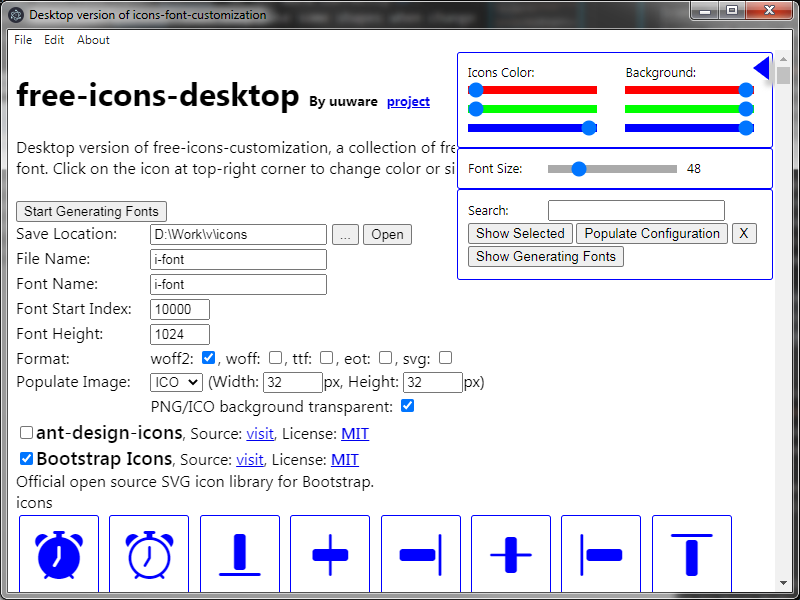Click the app icon in title bar
Screen dimensions: 800x600
16,15
